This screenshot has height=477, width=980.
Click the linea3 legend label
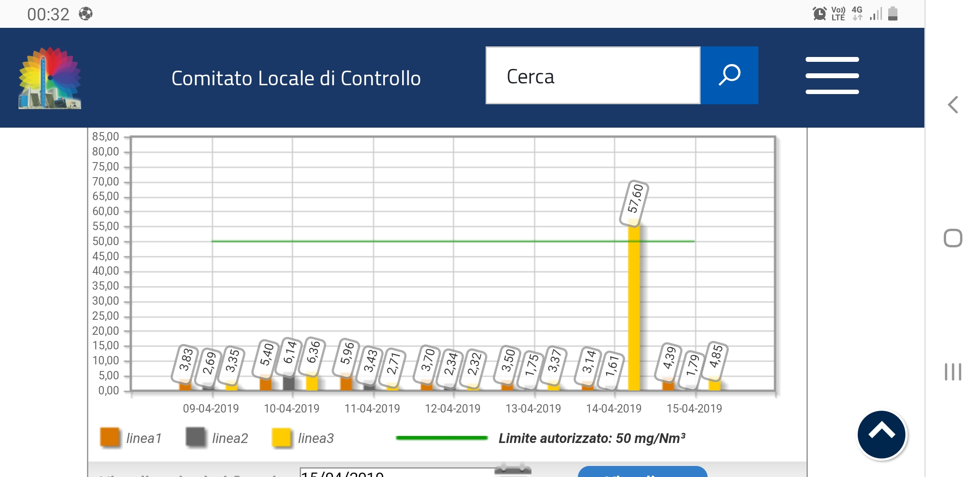[316, 438]
